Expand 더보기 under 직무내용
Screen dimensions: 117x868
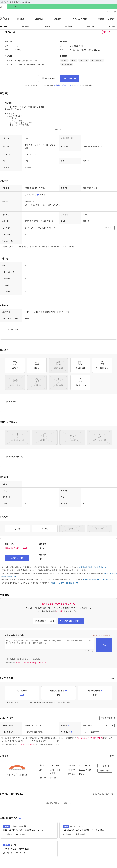(58, 130)
